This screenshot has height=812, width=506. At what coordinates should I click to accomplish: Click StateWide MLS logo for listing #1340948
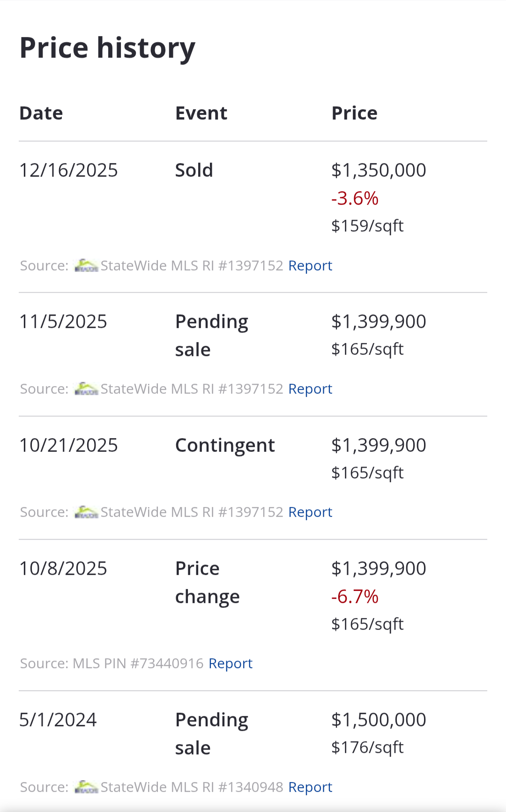(86, 787)
